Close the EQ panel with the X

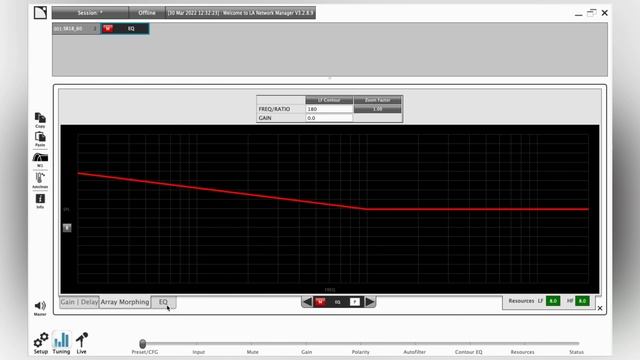coord(600,308)
